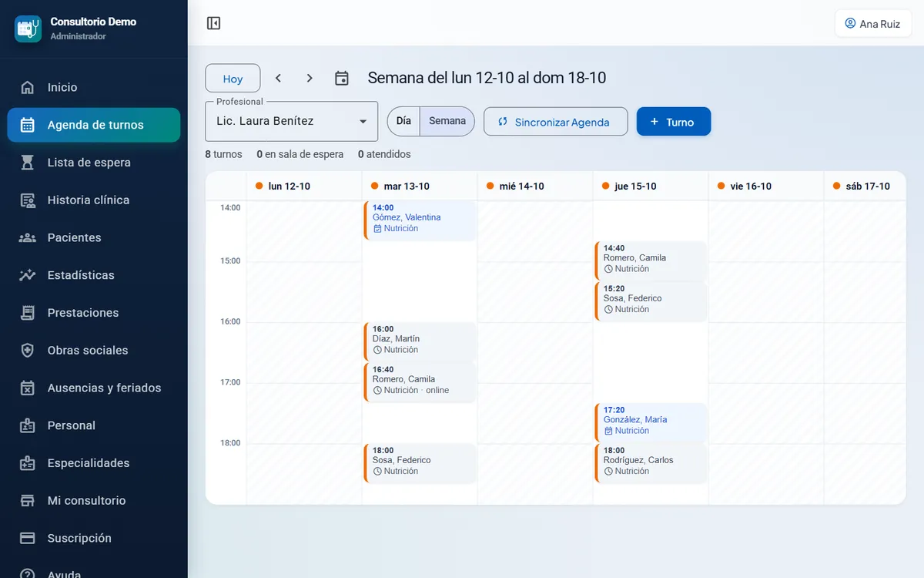
Task: Click clock icon on Romero 14:40 appointment
Action: [x=608, y=269]
